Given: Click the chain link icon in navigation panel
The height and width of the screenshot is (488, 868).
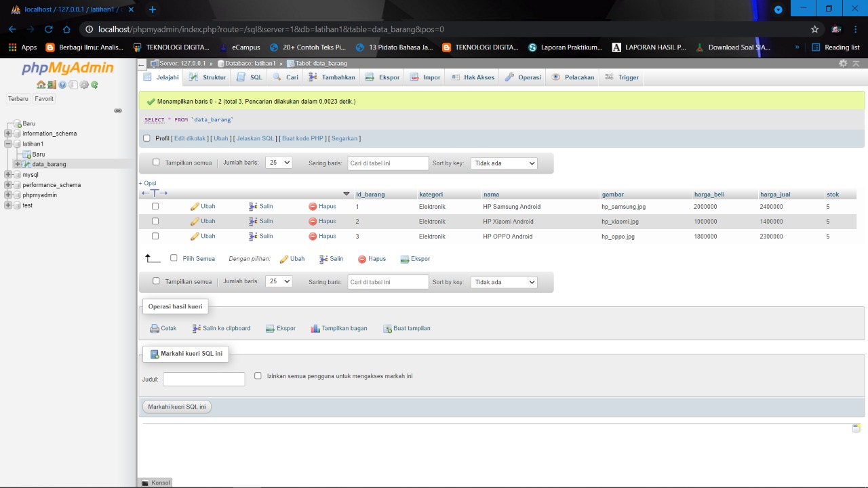Looking at the screenshot, I should tap(118, 110).
